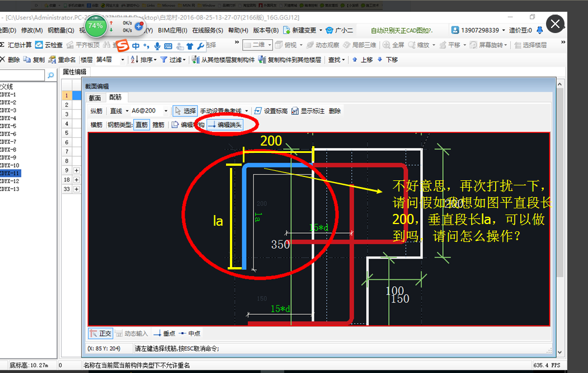This screenshot has width=588, height=373.
Task: Open the 版本号(B) menu
Action: 266,30
